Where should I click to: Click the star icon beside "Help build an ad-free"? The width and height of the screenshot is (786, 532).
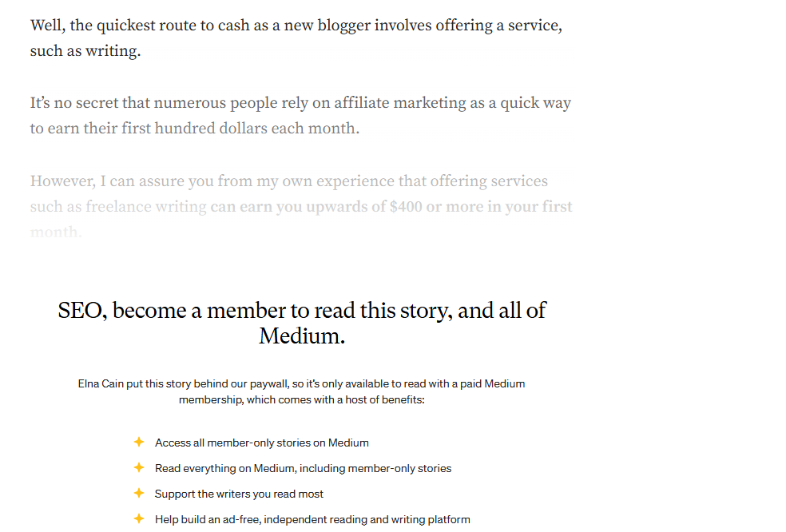click(139, 518)
